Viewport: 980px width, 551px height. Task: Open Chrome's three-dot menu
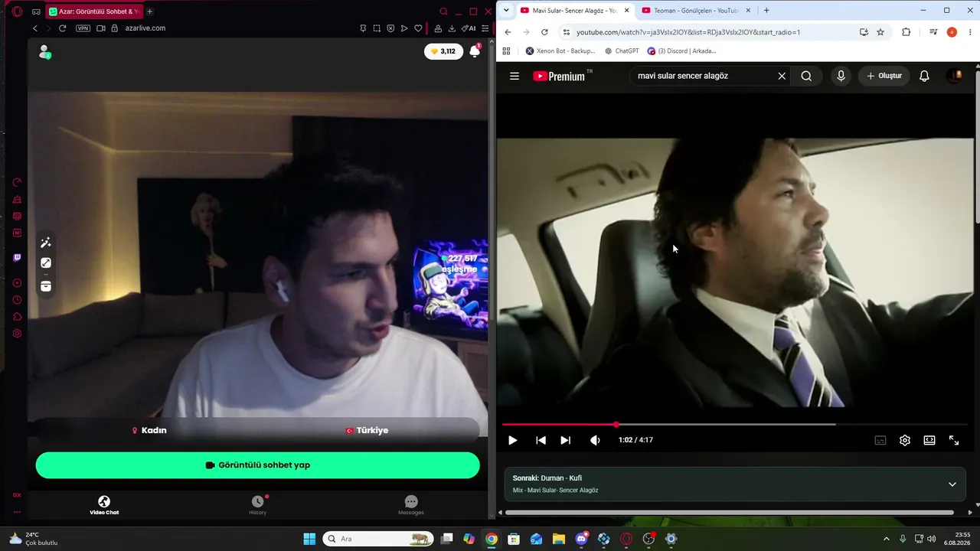[969, 32]
